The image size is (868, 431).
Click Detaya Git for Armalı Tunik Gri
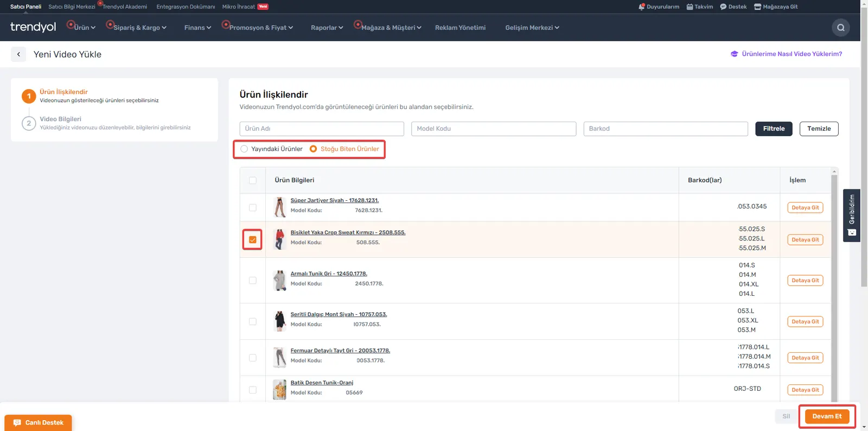(x=805, y=281)
